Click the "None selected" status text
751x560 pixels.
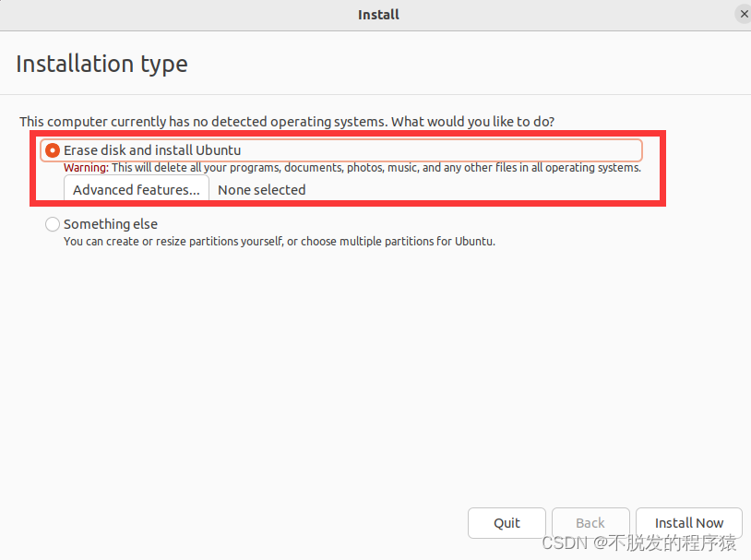[x=261, y=190]
